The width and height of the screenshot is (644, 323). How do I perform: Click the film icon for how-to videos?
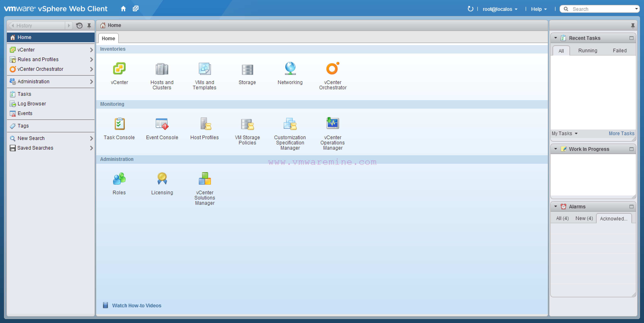pos(105,305)
